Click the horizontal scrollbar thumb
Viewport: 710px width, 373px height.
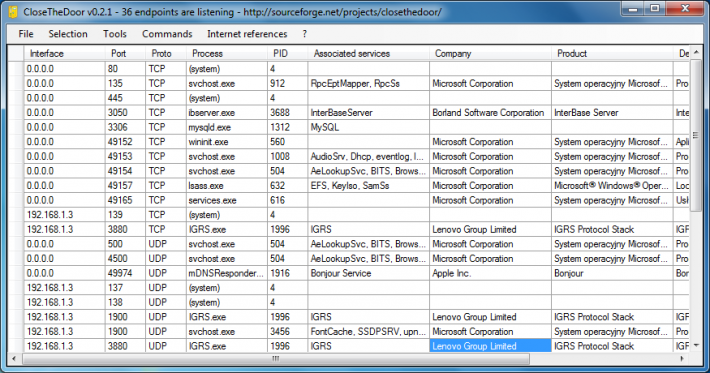(x=275, y=359)
